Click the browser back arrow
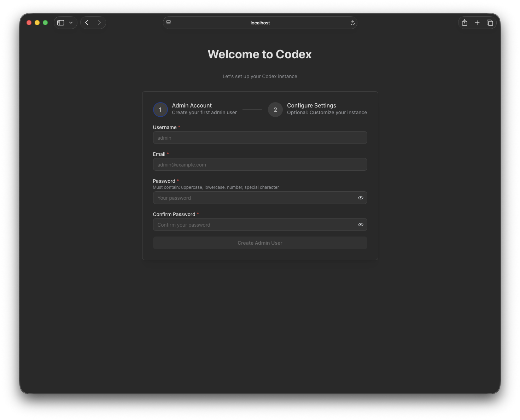 coord(87,22)
